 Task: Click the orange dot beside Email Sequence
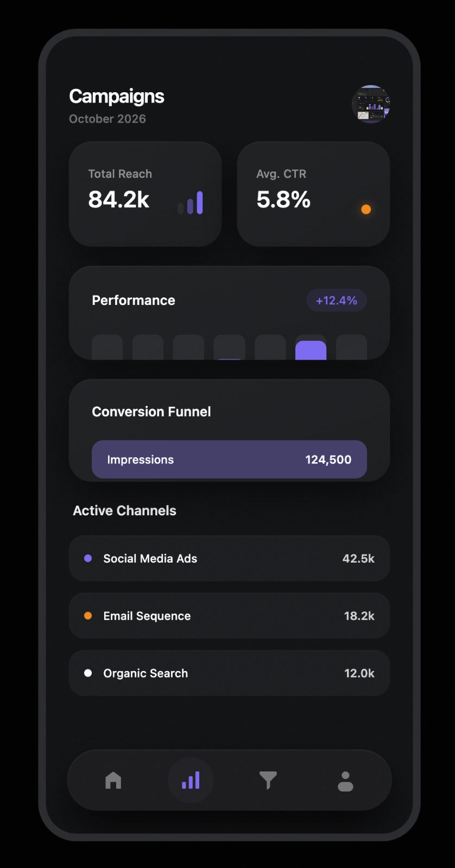(88, 616)
